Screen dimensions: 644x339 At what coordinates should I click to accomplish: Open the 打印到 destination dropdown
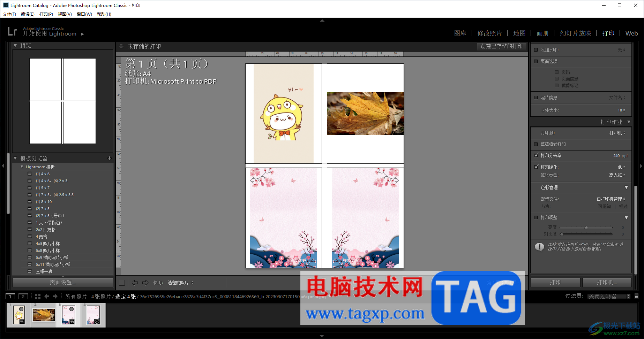[617, 133]
